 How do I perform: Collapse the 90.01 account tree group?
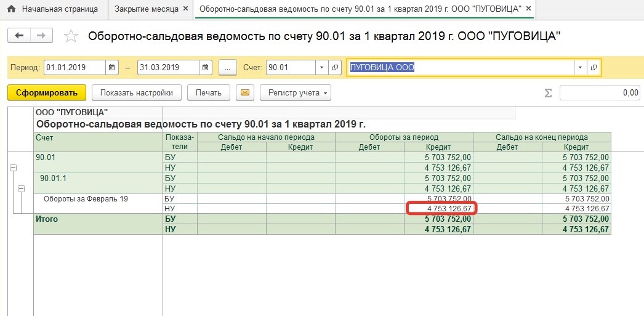(x=13, y=168)
